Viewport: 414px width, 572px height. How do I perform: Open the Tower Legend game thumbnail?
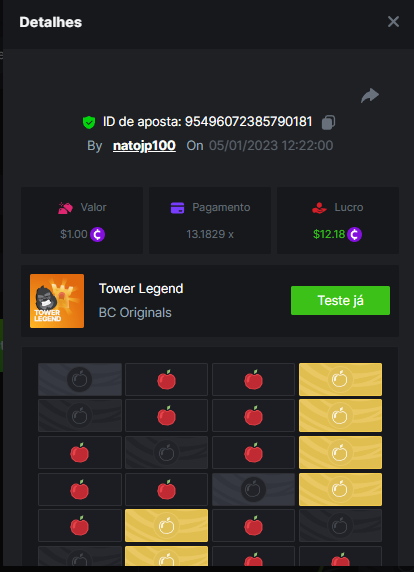click(x=57, y=301)
